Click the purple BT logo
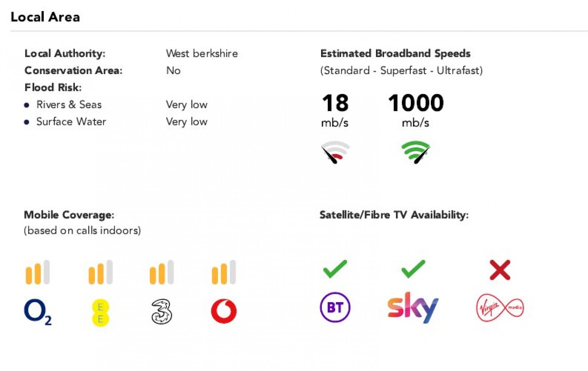This screenshot has height=371, width=588. click(x=335, y=308)
